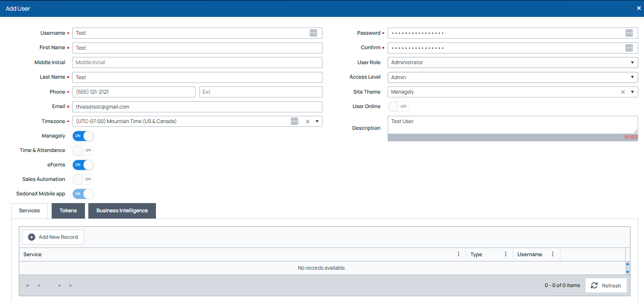
Task: Go to the previous page of services
Action: pos(39,286)
